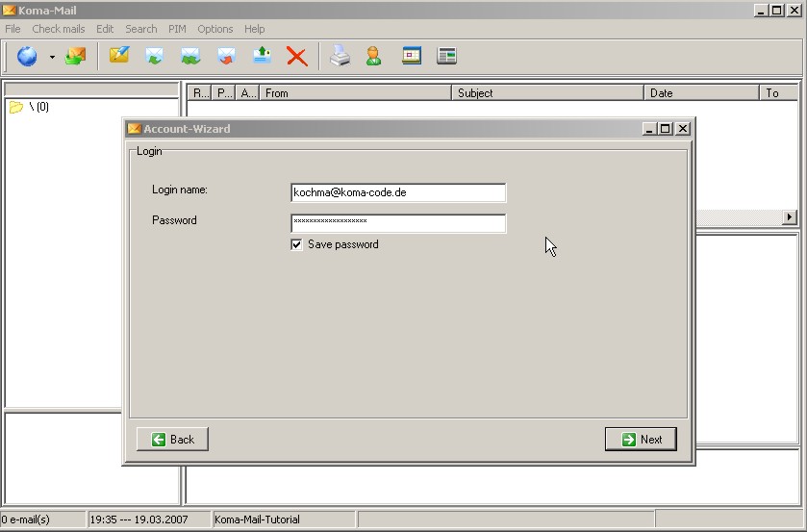Click the A... column header
807x532 pixels.
tap(247, 93)
